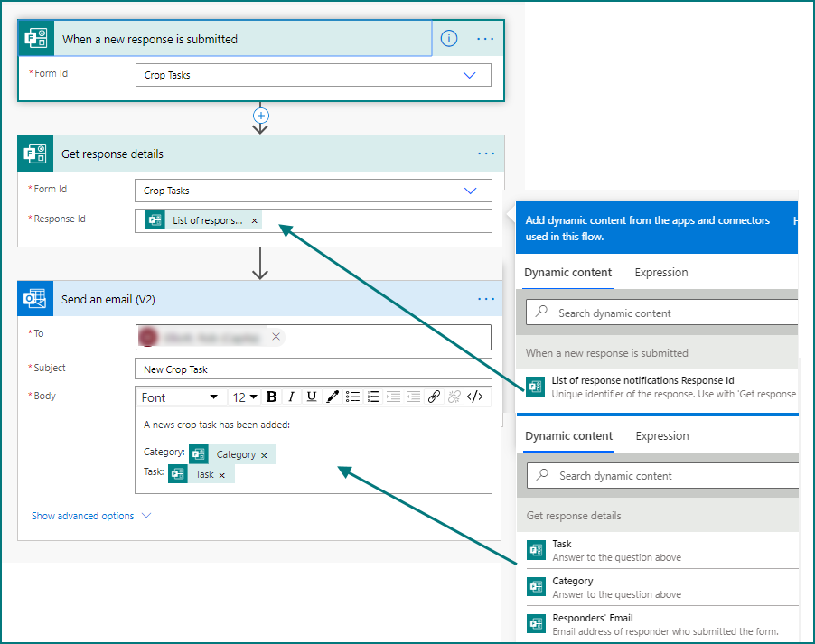This screenshot has height=644, width=815.
Task: Click Outlook icon on Send an email
Action: [35, 299]
